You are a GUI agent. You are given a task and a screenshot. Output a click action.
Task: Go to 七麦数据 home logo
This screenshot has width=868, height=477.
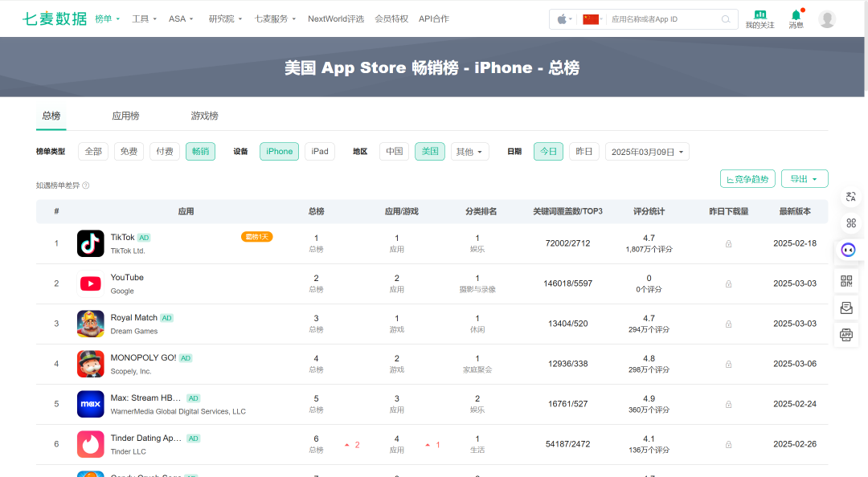(x=55, y=18)
